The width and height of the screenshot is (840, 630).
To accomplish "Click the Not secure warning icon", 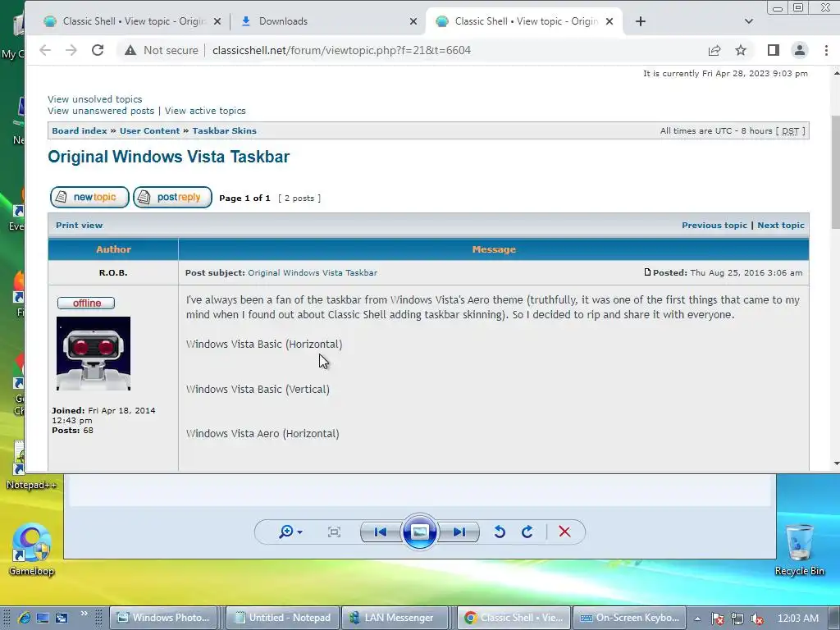I will pyautogui.click(x=130, y=50).
